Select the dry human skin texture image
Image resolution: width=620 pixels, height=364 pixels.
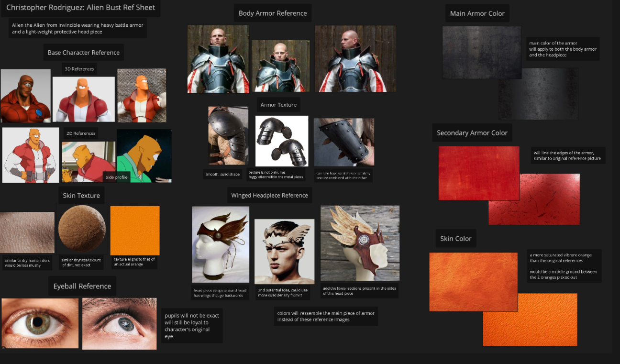[x=27, y=232]
